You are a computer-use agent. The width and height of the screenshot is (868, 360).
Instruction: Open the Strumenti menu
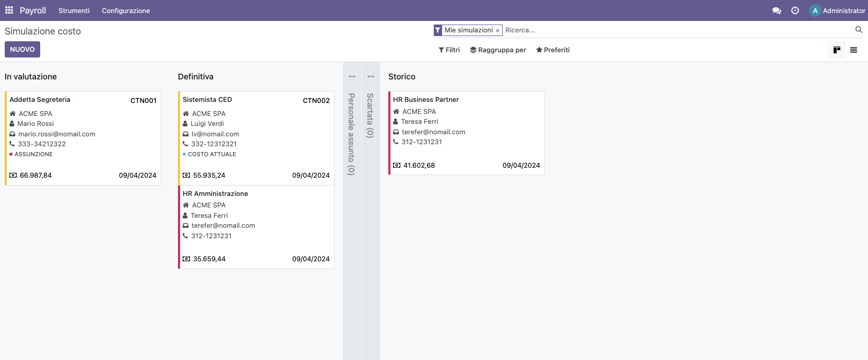(74, 10)
